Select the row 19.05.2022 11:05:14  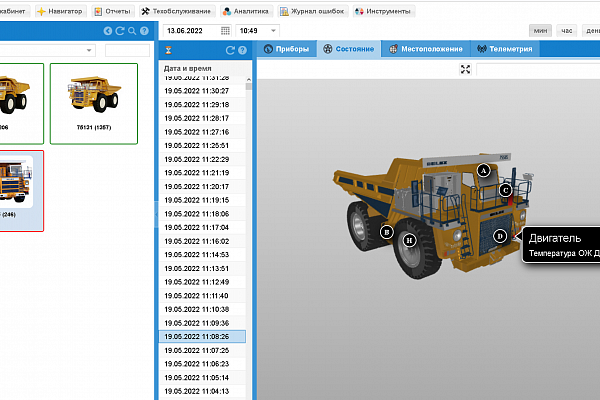point(202,377)
